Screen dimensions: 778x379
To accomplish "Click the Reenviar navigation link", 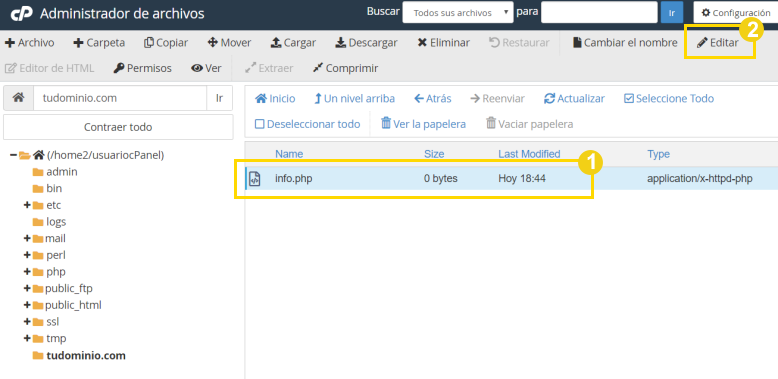I will click(497, 98).
